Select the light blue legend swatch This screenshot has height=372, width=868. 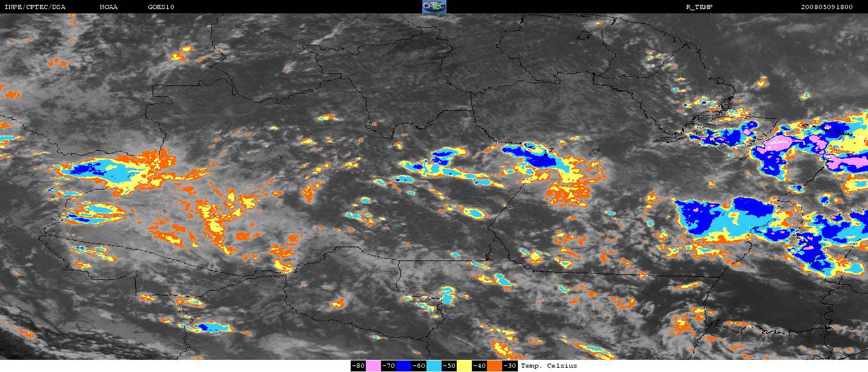(434, 366)
